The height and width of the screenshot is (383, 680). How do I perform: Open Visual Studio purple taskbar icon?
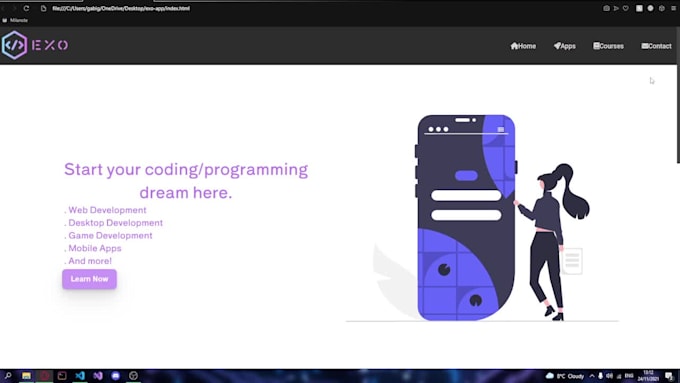coord(98,376)
